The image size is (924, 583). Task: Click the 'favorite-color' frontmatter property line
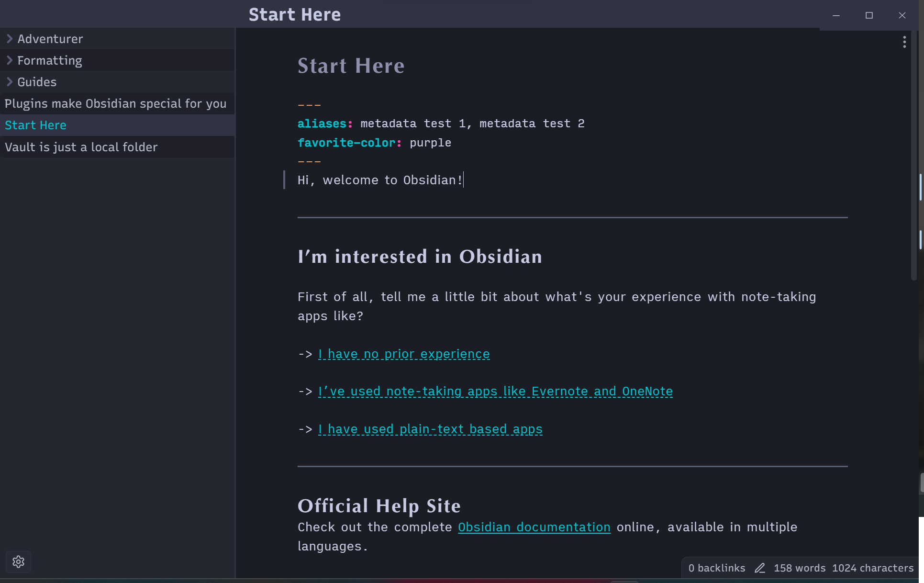coord(374,143)
